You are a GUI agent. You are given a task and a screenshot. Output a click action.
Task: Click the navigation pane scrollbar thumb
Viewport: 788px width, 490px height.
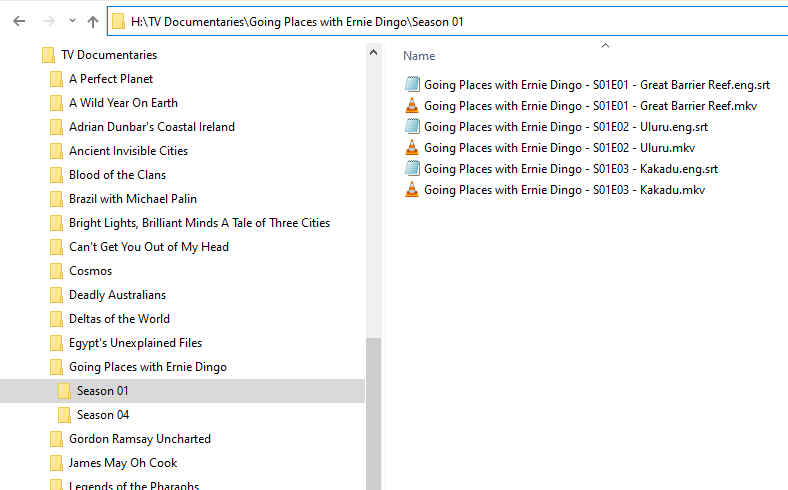click(373, 413)
